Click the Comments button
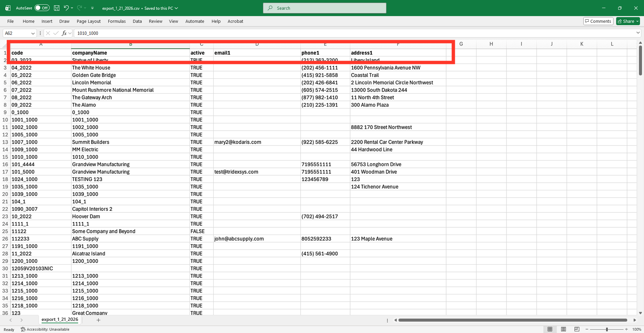This screenshot has height=333, width=644. pyautogui.click(x=598, y=21)
